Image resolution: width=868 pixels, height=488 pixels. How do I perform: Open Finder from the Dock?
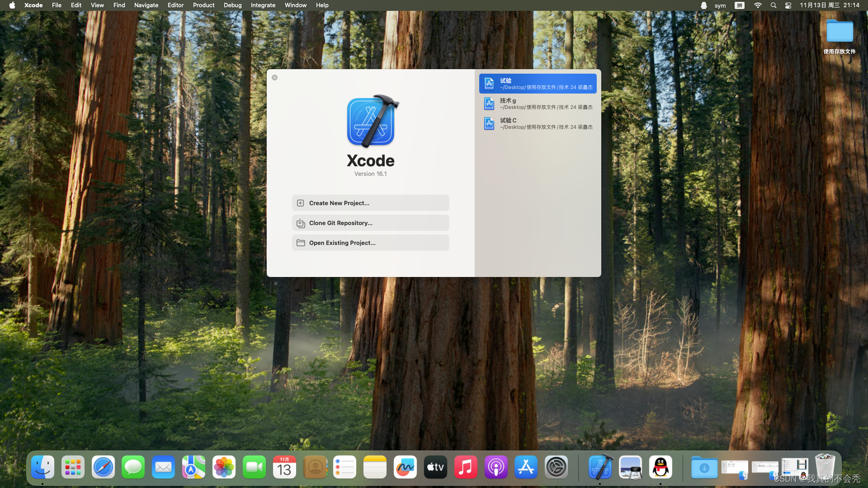(x=42, y=467)
